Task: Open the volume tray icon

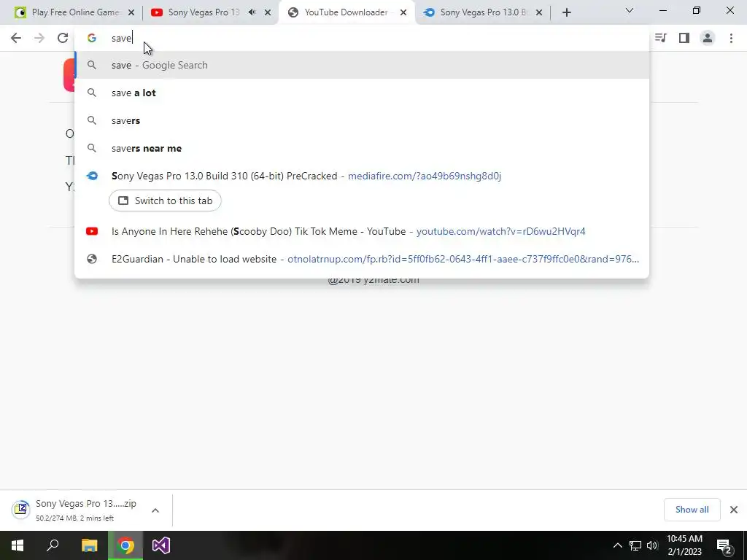Action: pos(652,545)
